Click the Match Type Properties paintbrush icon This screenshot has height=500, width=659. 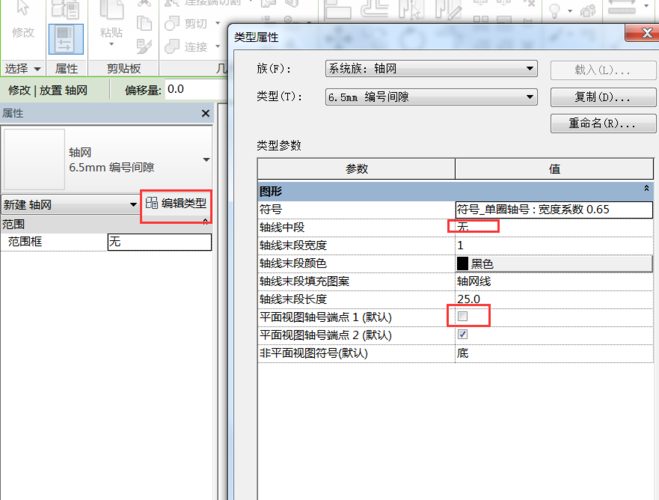point(144,46)
